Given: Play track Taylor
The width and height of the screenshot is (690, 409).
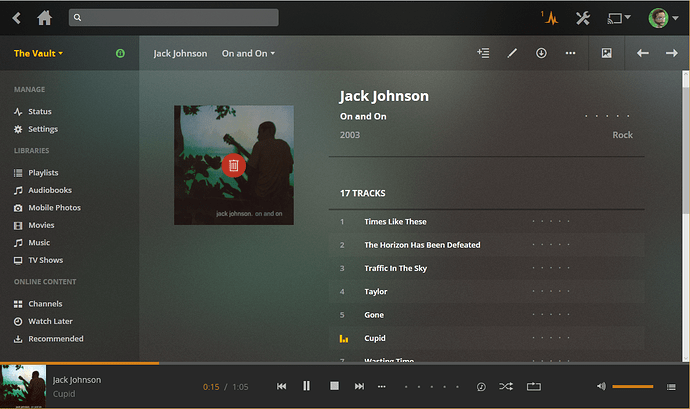Looking at the screenshot, I should click(375, 291).
